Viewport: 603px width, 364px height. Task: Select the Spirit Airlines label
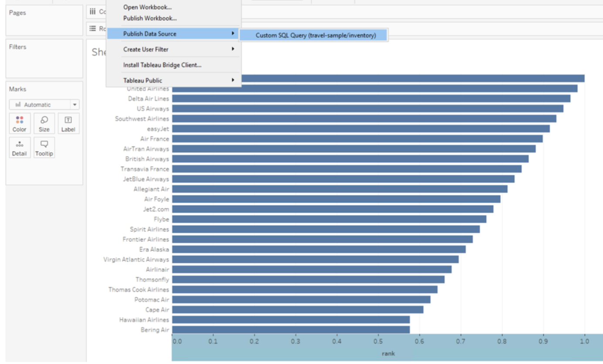[x=149, y=229]
